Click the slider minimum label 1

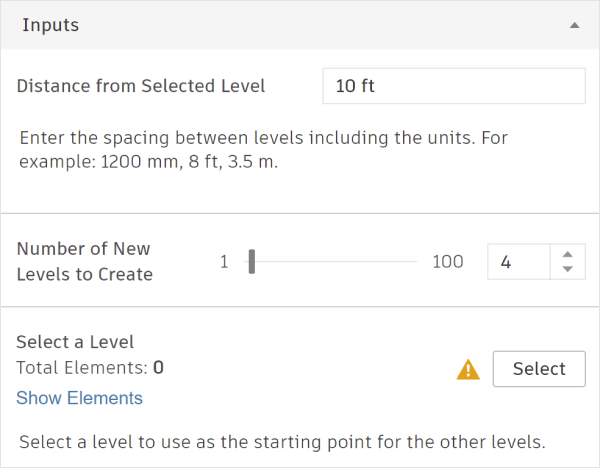(x=225, y=262)
